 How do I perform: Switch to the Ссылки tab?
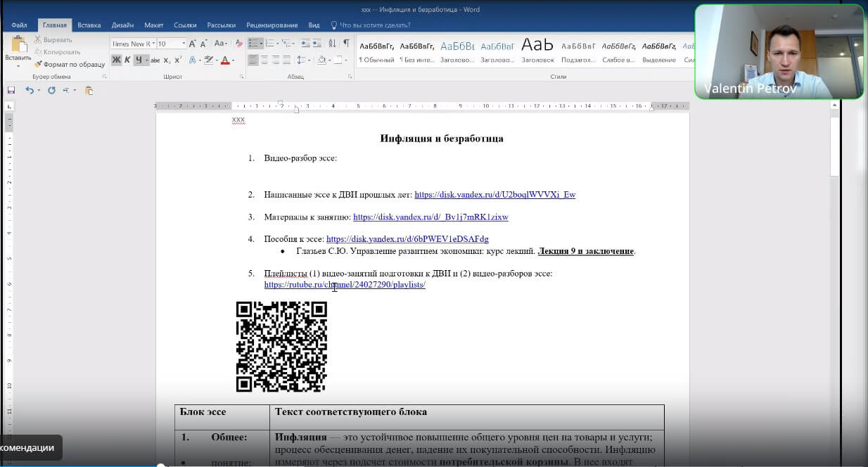point(186,25)
